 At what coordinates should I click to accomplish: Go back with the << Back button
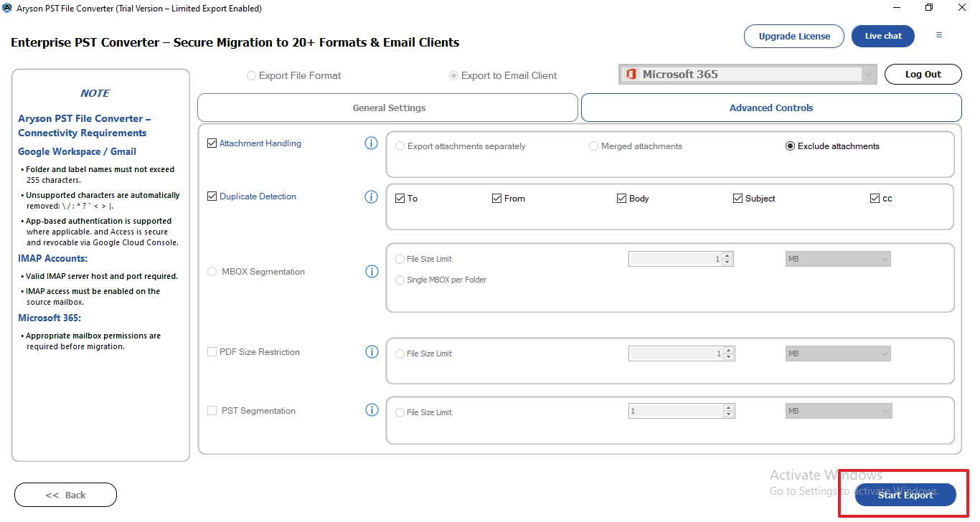pyautogui.click(x=65, y=495)
